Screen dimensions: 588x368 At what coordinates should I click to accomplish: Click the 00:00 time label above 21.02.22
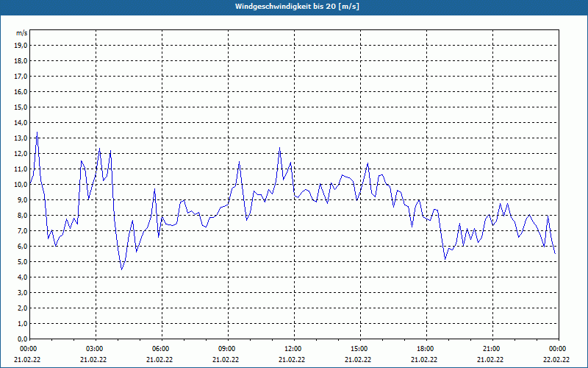(29, 349)
